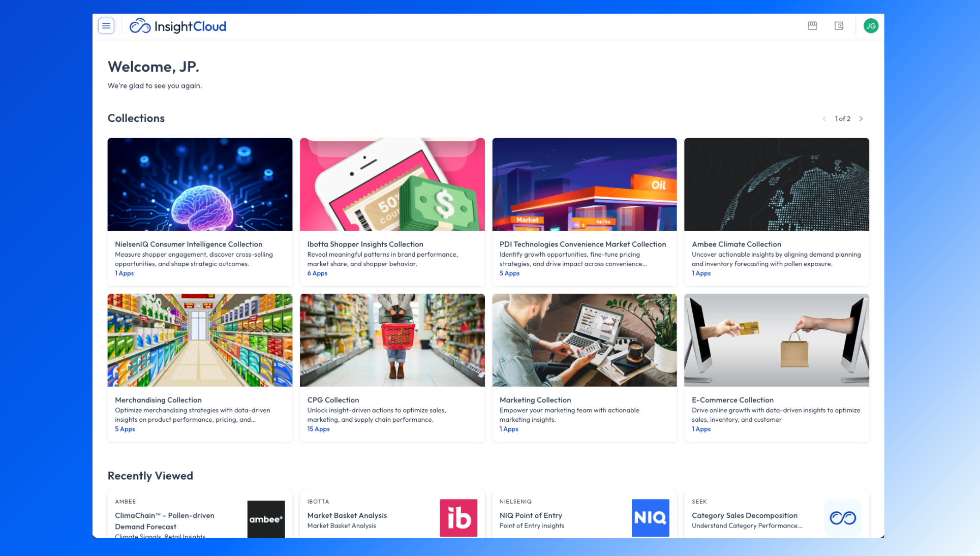The width and height of the screenshot is (980, 556).
Task: Click the SEEK vendor label
Action: pos(699,502)
